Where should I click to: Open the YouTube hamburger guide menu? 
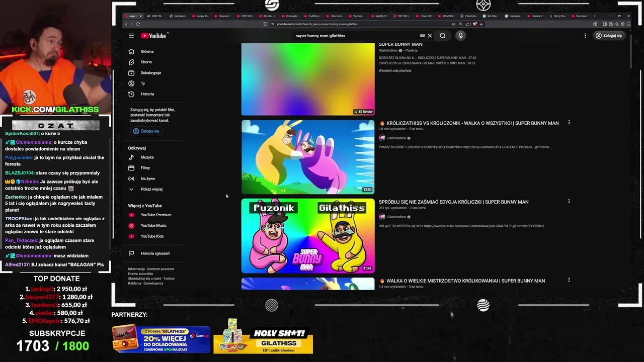[x=131, y=36]
